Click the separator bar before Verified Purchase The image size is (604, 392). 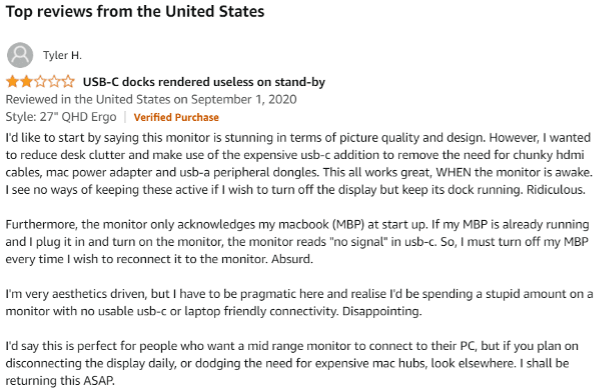click(x=125, y=117)
